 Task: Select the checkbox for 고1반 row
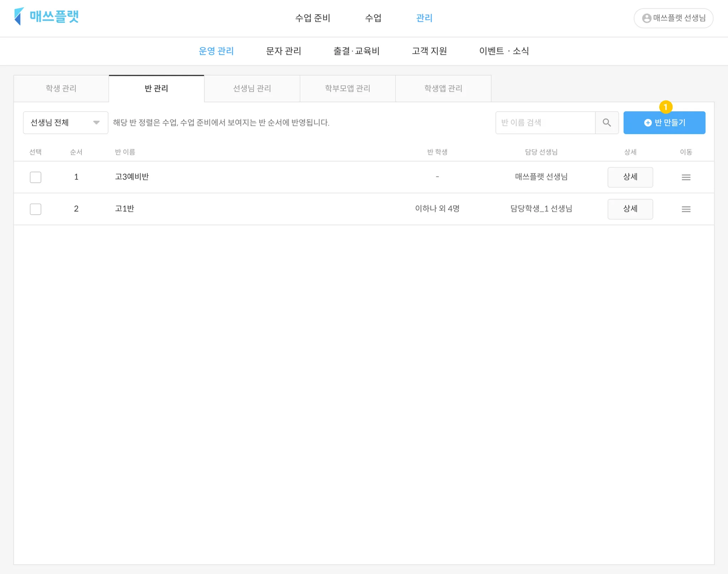click(x=36, y=209)
